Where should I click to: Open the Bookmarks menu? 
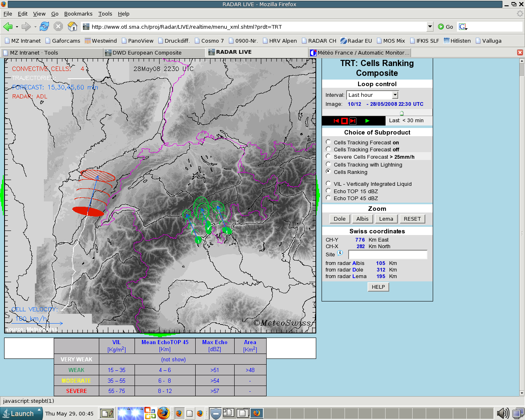78,14
